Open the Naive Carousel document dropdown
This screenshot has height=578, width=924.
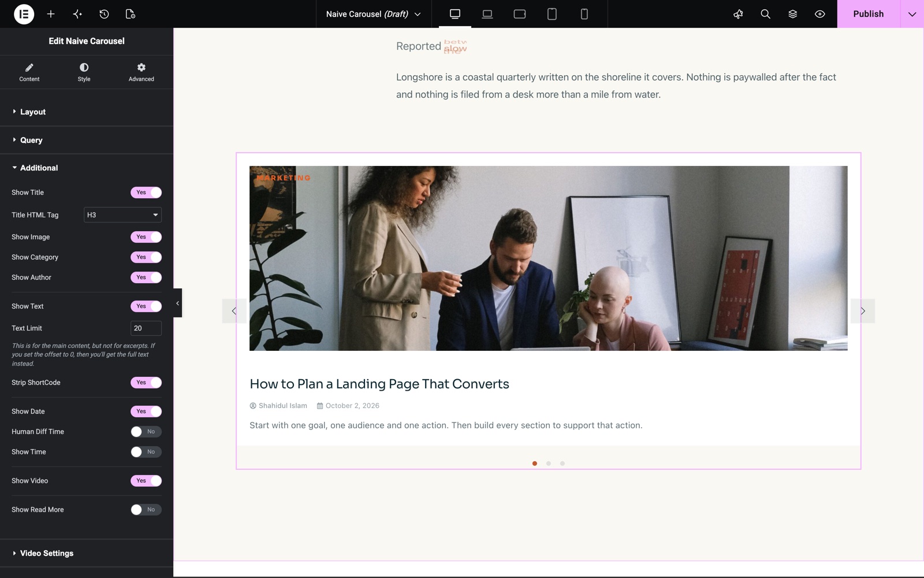[374, 14]
